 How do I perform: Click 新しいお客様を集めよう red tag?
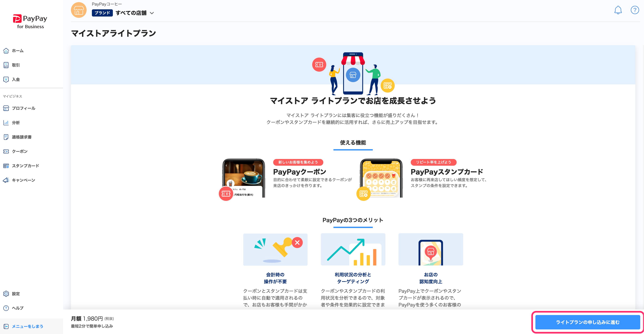coord(298,162)
